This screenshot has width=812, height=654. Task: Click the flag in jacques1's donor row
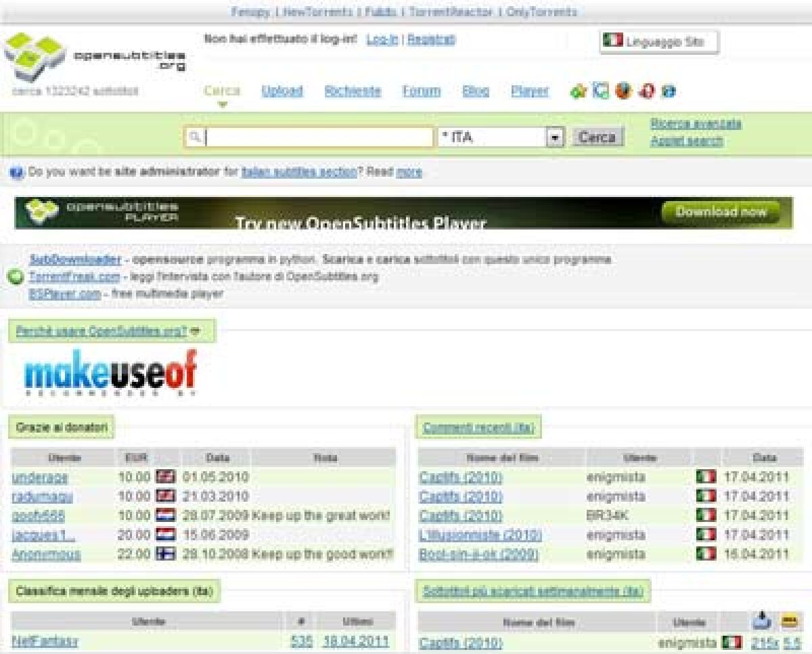point(165,535)
